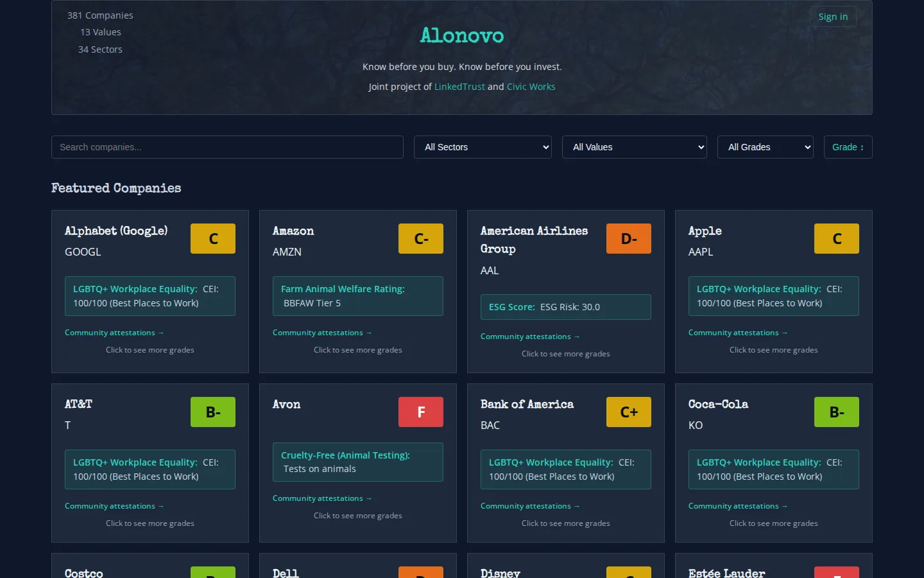
Task: Open Coca-Cola's LGBTQ+ Workplace Equality rating box
Action: [x=774, y=469]
